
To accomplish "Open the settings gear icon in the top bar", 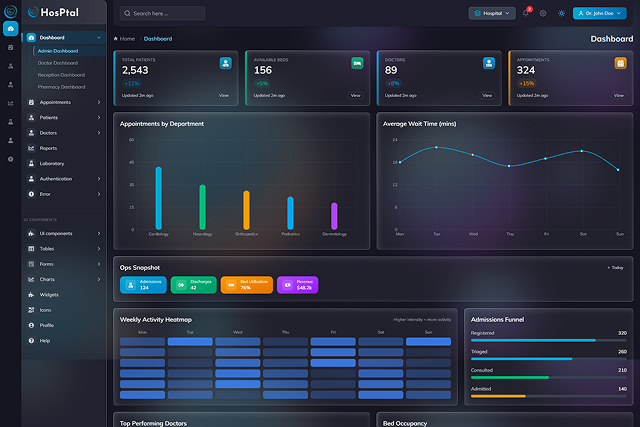I will [543, 13].
